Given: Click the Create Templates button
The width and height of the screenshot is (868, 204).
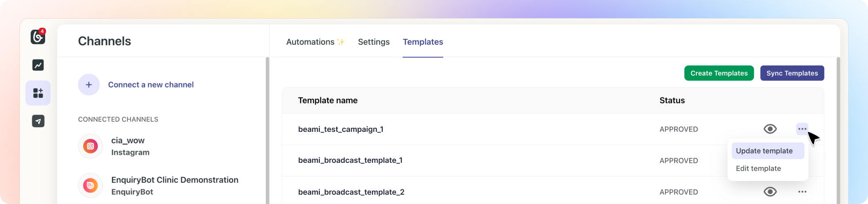Looking at the screenshot, I should pos(719,73).
